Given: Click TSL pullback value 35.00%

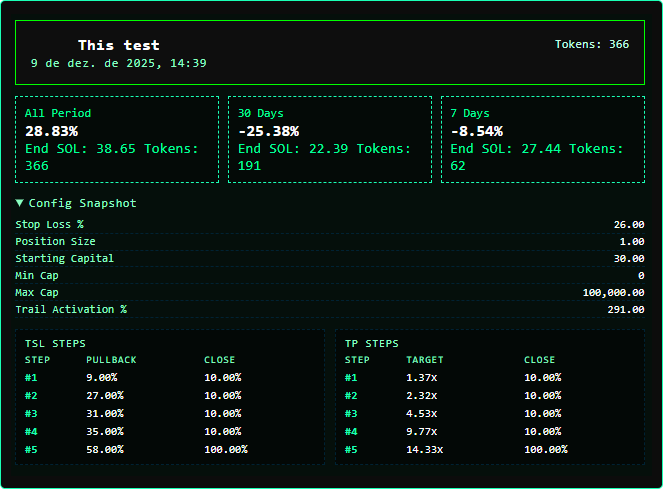Looking at the screenshot, I should 105,431.
